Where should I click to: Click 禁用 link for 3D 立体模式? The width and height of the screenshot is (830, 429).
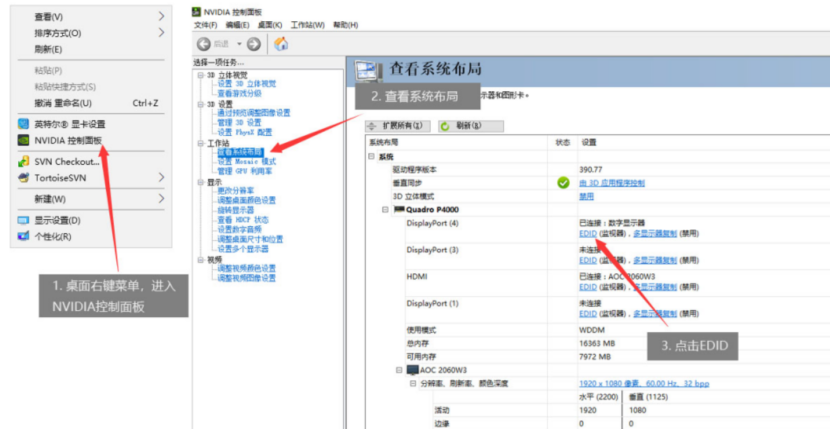click(587, 196)
